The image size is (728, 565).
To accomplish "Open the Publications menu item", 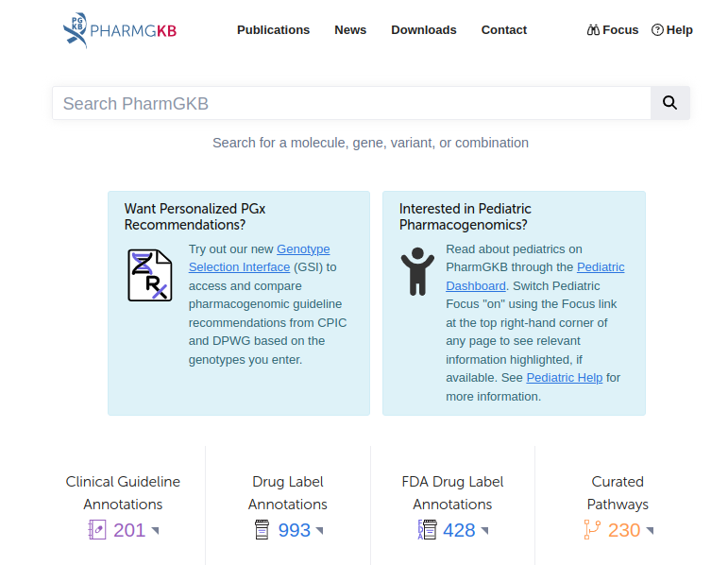I will (x=273, y=30).
